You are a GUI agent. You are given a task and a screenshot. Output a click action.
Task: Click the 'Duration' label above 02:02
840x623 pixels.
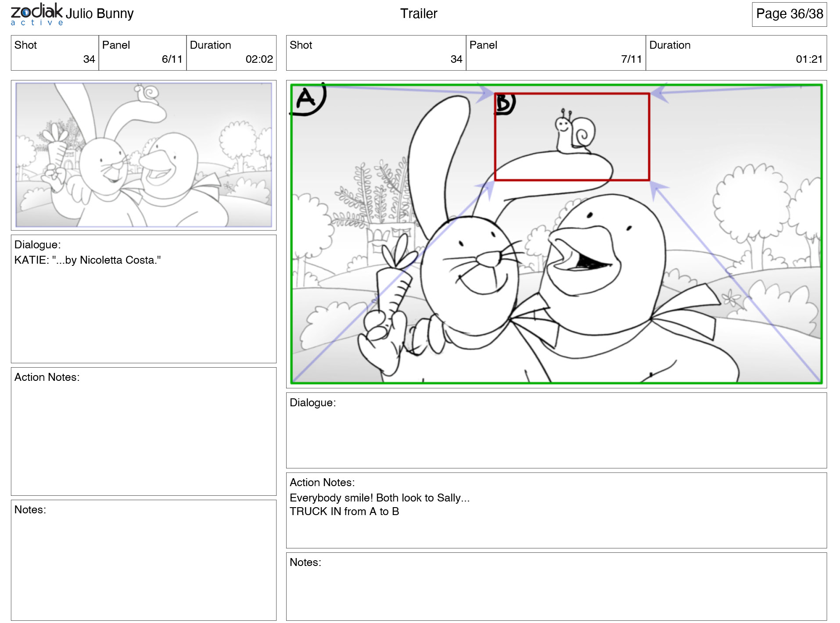[x=210, y=45]
